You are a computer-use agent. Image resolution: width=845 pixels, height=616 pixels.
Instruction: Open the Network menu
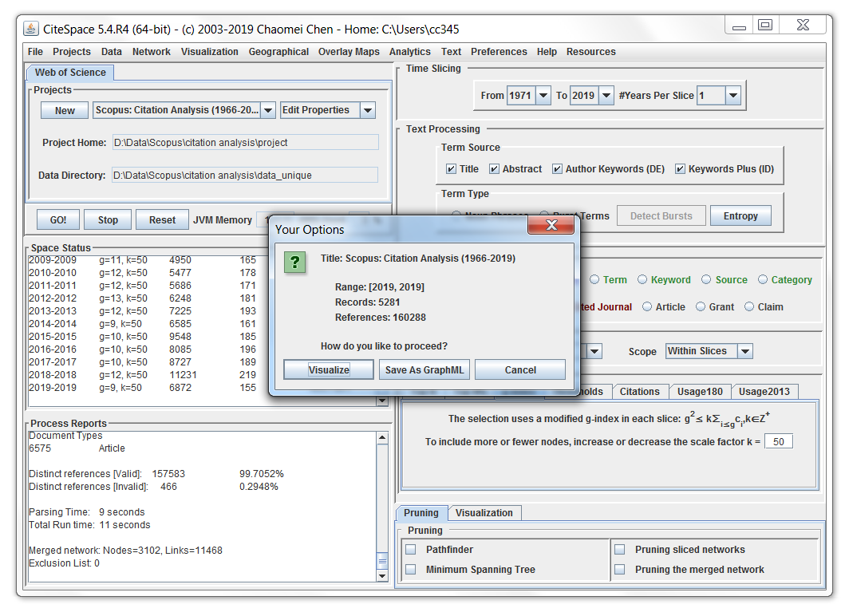(152, 52)
